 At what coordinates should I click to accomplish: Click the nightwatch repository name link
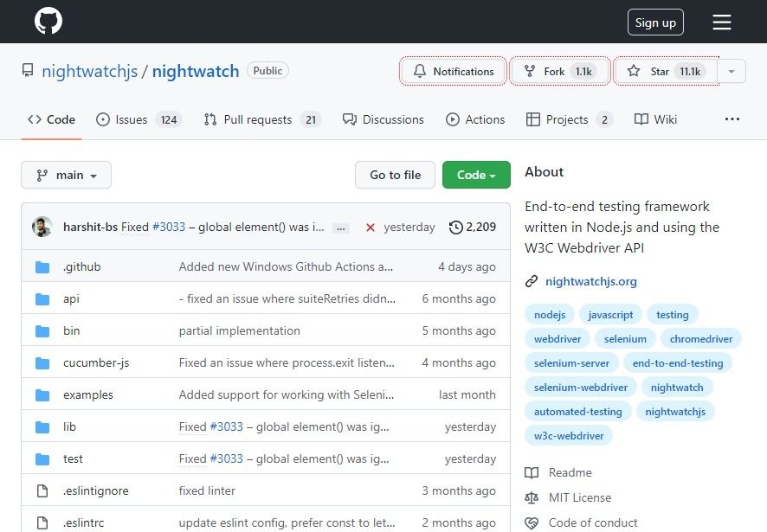pyautogui.click(x=196, y=72)
